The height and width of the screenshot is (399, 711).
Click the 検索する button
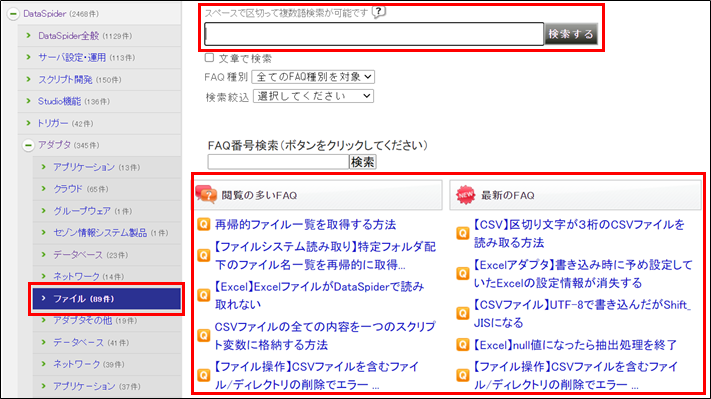tap(571, 34)
